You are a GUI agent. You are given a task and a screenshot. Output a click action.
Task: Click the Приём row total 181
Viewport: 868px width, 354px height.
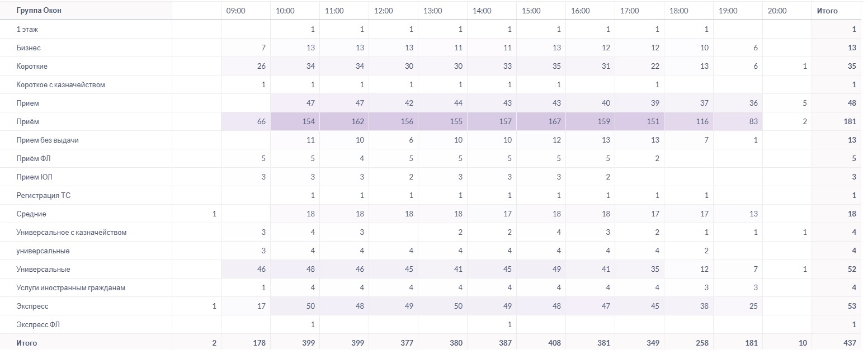837,121
